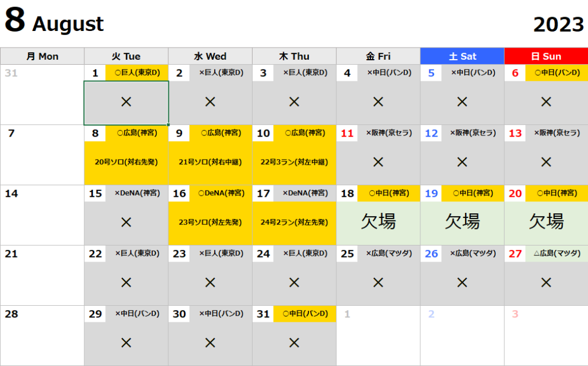This screenshot has width=588, height=366.
Task: Select the 土 Sat blue header cell
Action: (x=462, y=56)
